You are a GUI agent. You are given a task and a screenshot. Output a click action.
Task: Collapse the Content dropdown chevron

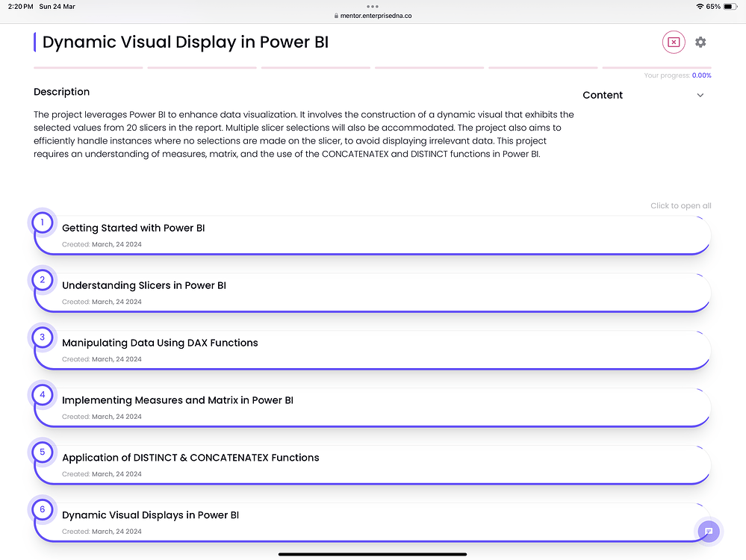tap(700, 95)
